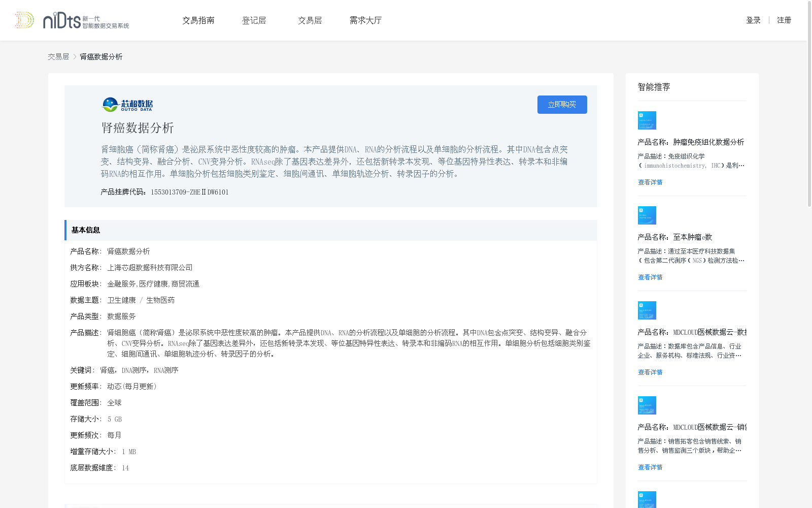This screenshot has width=812, height=508.
Task: Click keywords 肾癌，DNA测序，RNA测序
Action: tap(139, 370)
